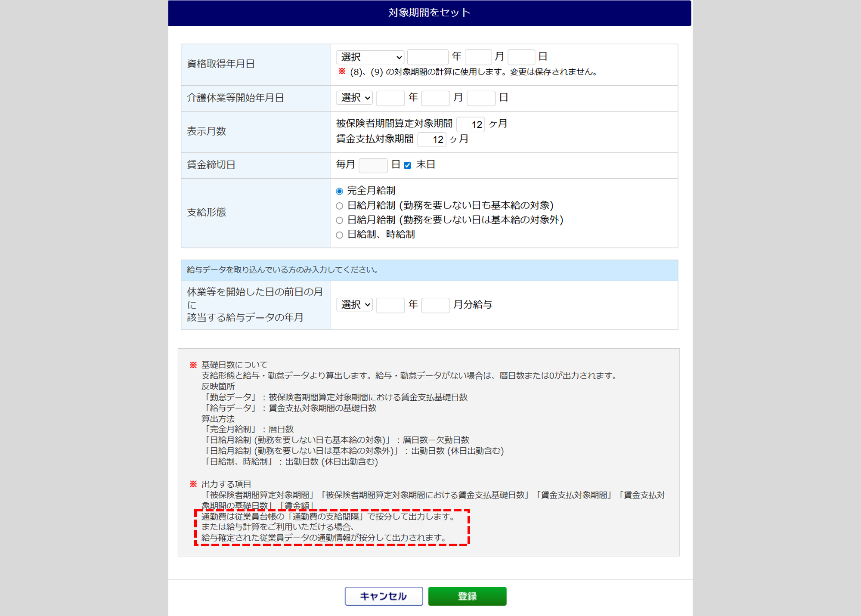The image size is (861, 616).
Task: Click 月分給与 year input field
Action: click(390, 305)
